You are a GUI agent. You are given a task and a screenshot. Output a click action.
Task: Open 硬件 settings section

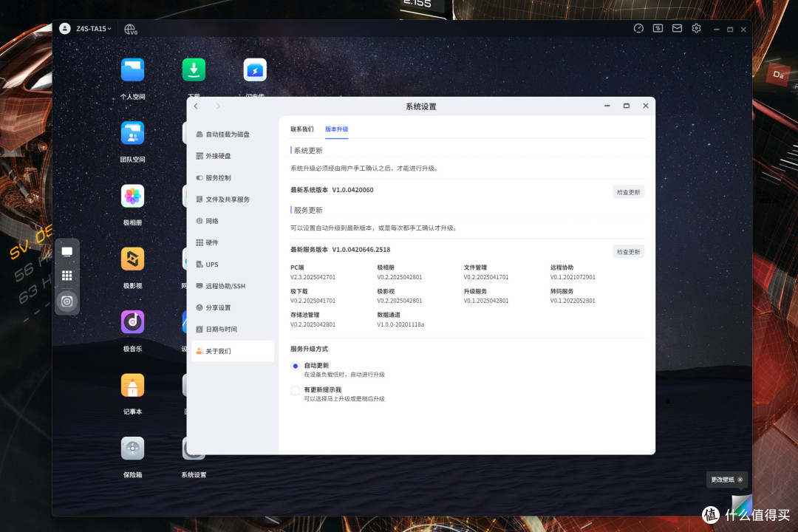233,242
